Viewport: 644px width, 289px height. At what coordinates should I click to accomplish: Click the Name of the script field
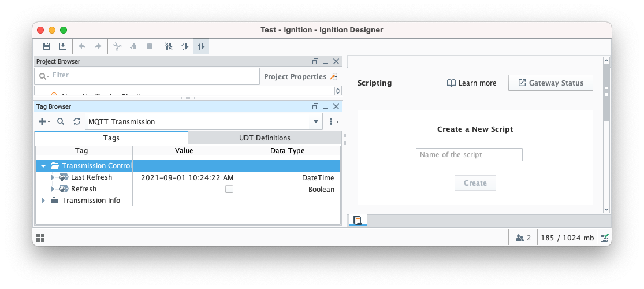coord(469,154)
